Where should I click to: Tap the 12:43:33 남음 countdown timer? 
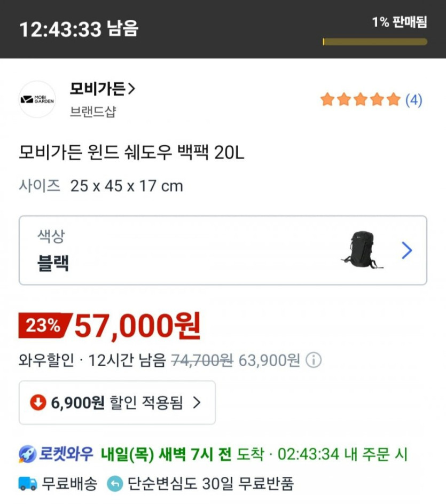click(x=79, y=29)
